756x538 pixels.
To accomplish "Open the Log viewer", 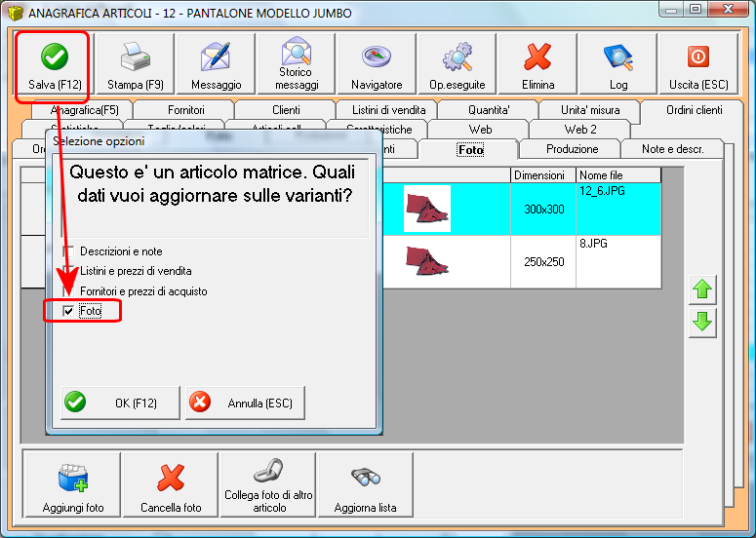I will [618, 64].
